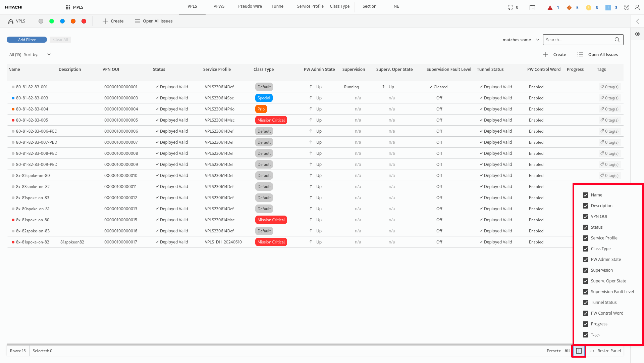Uncheck the Description column checkbox
This screenshot has height=363, width=644.
point(586,206)
